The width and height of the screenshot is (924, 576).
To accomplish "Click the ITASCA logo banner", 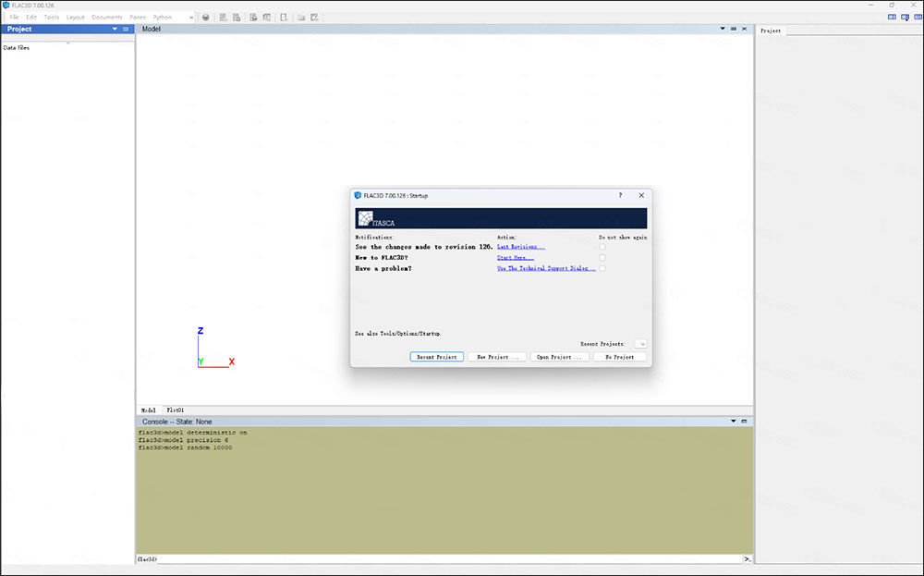I will 501,218.
